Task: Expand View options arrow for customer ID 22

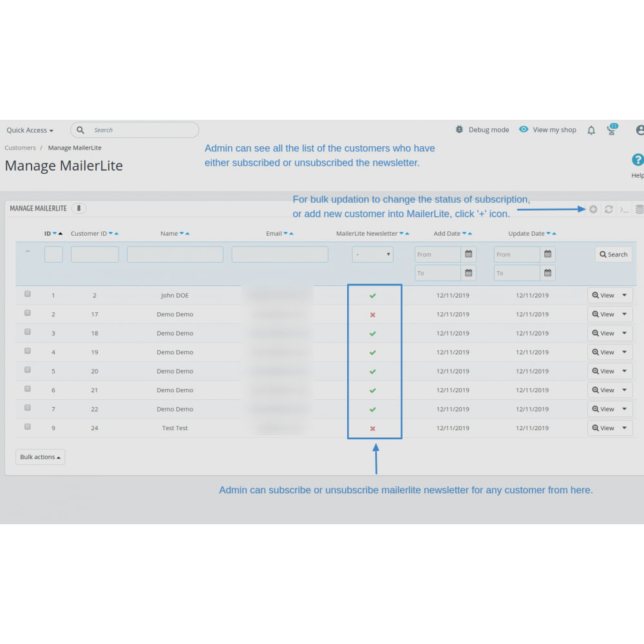Action: pyautogui.click(x=624, y=409)
